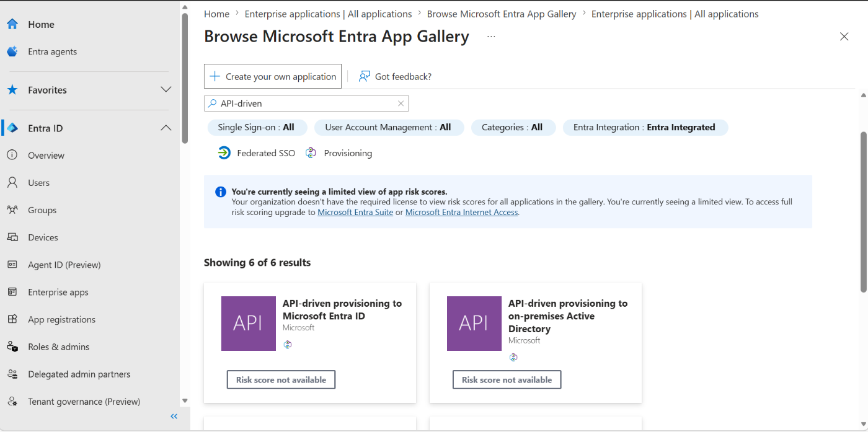
Task: Click the Home icon in the sidebar
Action: point(12,24)
